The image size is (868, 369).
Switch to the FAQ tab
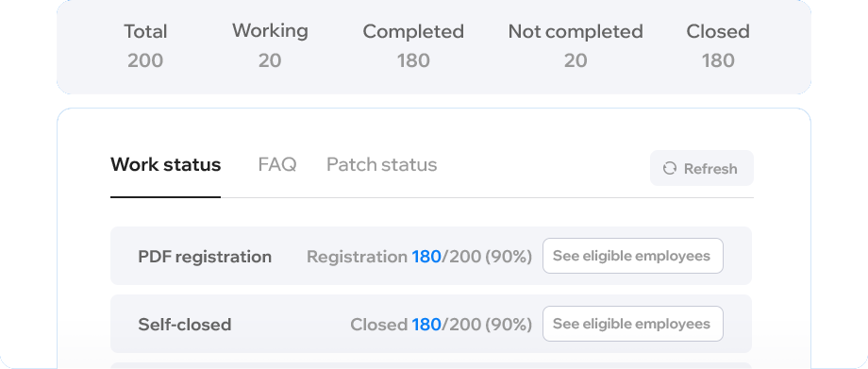(x=277, y=164)
